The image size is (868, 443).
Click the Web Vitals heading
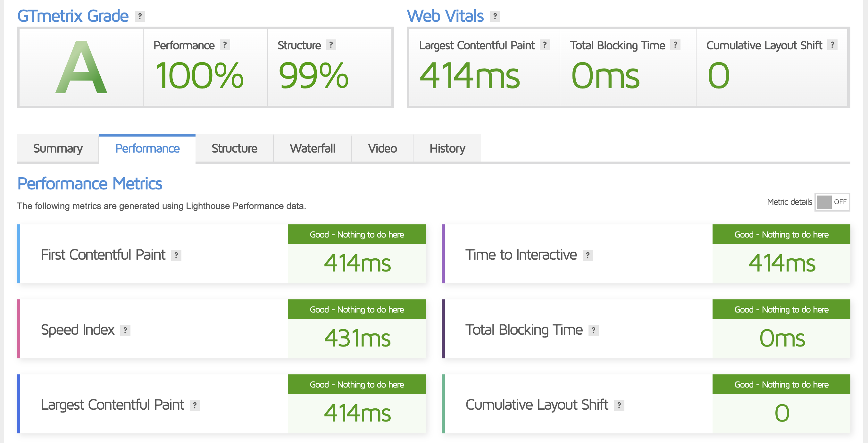tap(446, 16)
